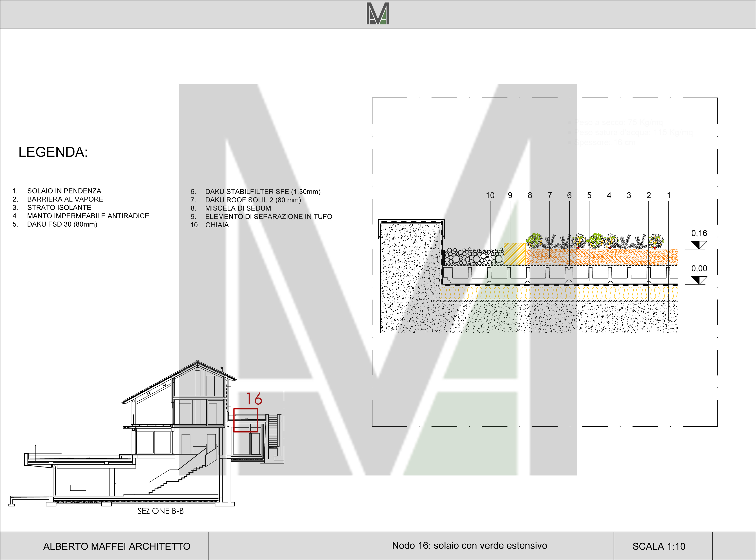The height and width of the screenshot is (560, 756).
Task: Select legend item 'BARRIERA AL VAPORE'
Action: tap(65, 199)
